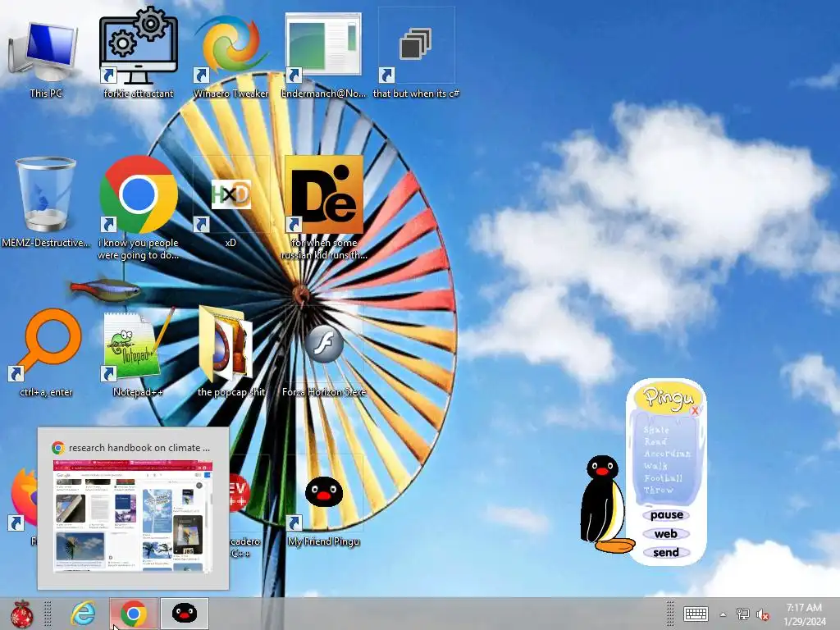
Task: Click the Pingu penguin character
Action: (x=605, y=504)
